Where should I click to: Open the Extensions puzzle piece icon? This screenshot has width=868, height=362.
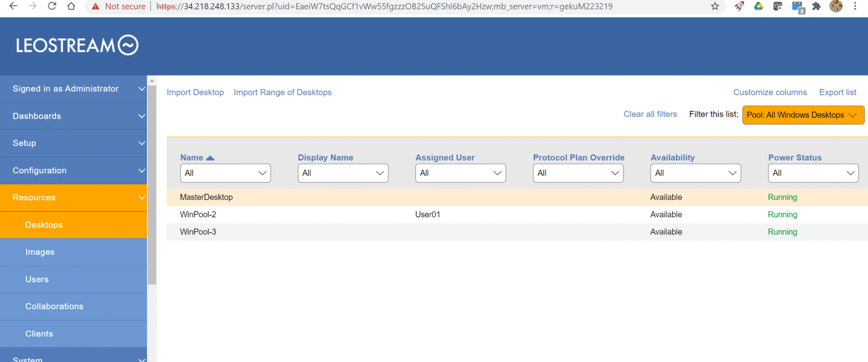(816, 6)
